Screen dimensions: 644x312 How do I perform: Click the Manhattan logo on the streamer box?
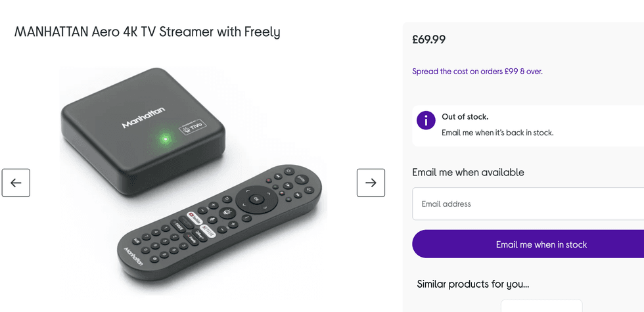(x=143, y=118)
